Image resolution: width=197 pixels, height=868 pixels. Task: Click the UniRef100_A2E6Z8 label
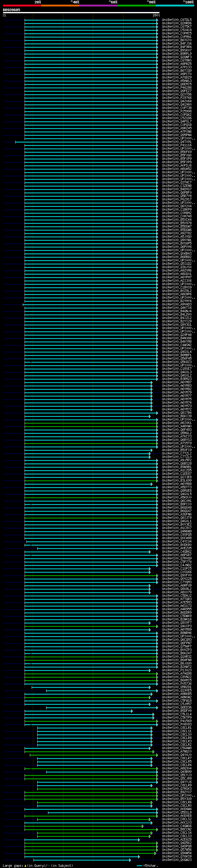177,839
